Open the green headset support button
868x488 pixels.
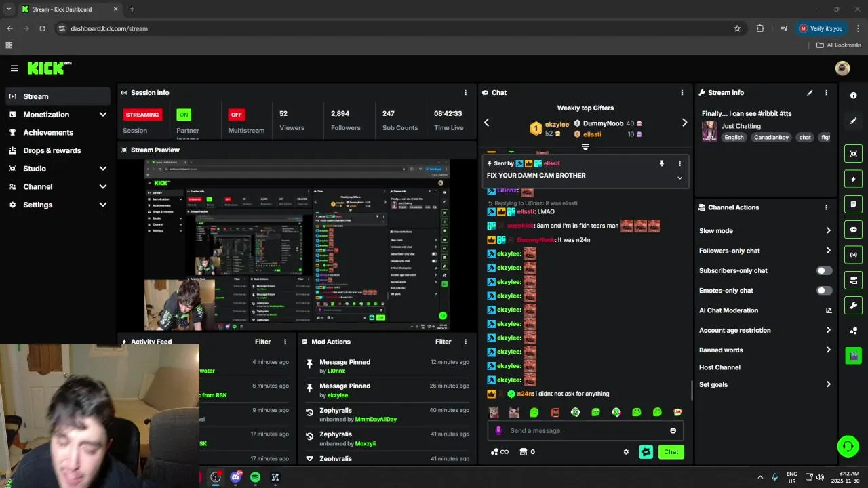coord(848,446)
